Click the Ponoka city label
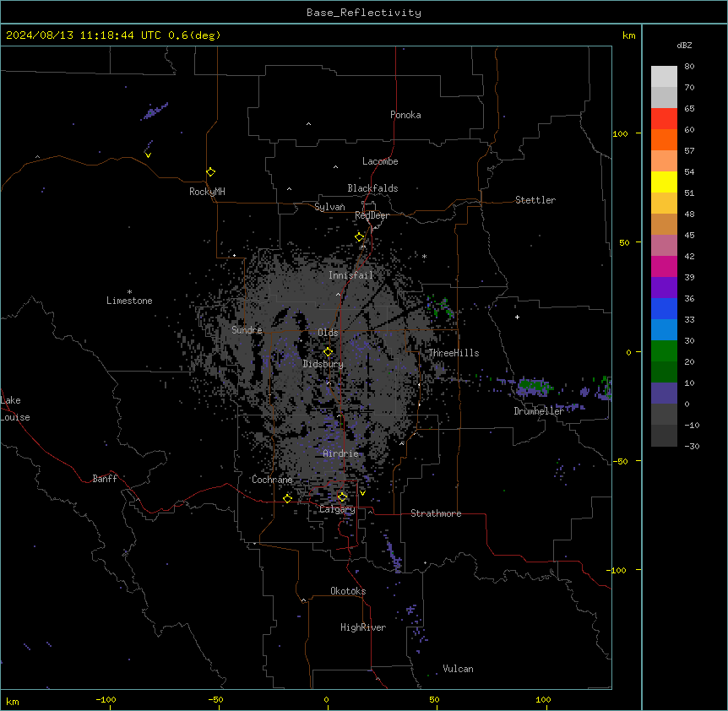This screenshot has width=728, height=711. 405,115
